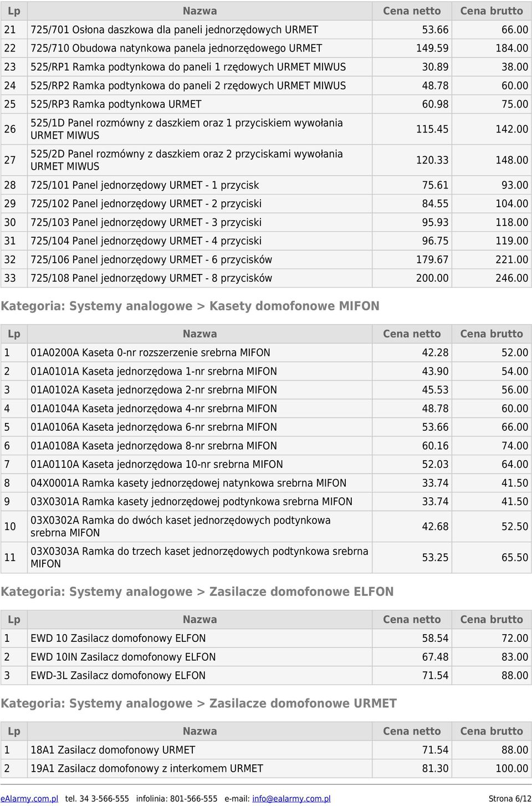
Task: Select 03X0303A Ramka do trzech kaset row
Action: 266,557
